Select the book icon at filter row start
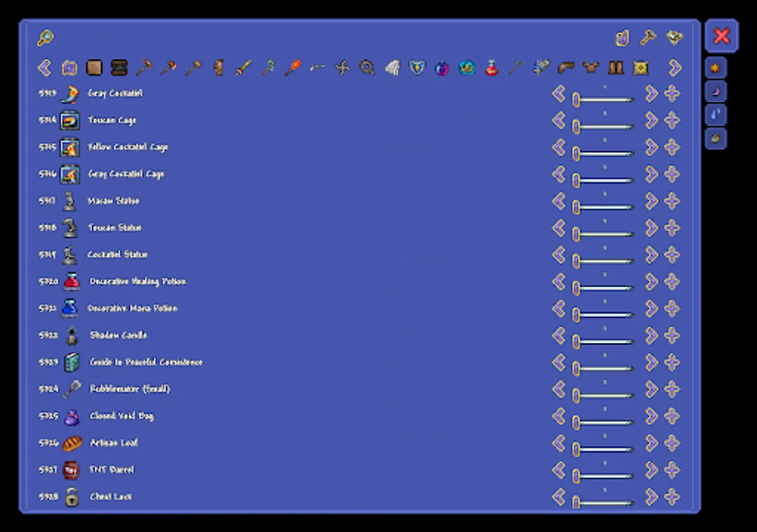This screenshot has height=532, width=757. point(69,67)
